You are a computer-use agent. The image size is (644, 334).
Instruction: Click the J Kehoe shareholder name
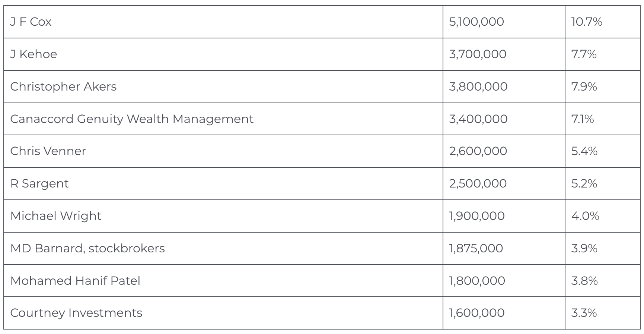click(x=34, y=54)
